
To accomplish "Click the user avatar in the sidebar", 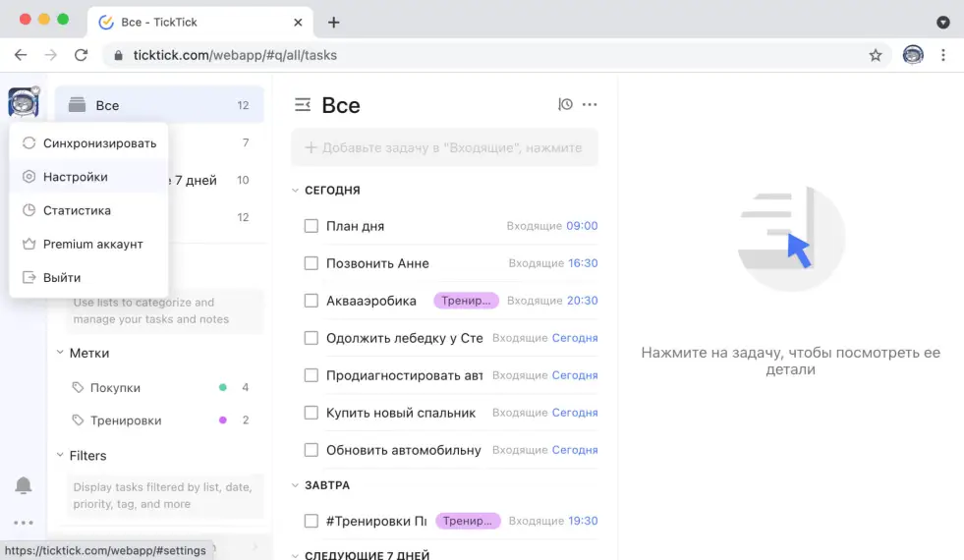I will 23,102.
